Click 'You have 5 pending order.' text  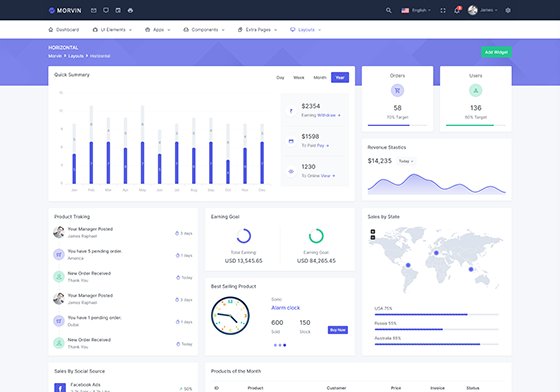pos(95,251)
